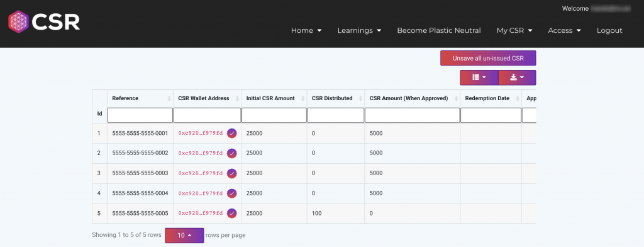This screenshot has height=247, width=644.
Task: Focus CSR Amount (When Approved) filter input
Action: 413,115
